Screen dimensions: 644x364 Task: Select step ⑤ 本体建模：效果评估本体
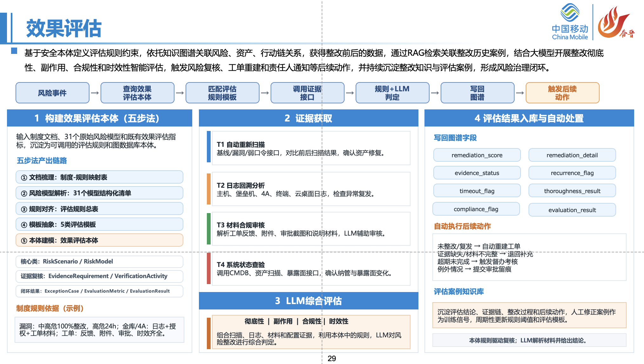click(99, 240)
